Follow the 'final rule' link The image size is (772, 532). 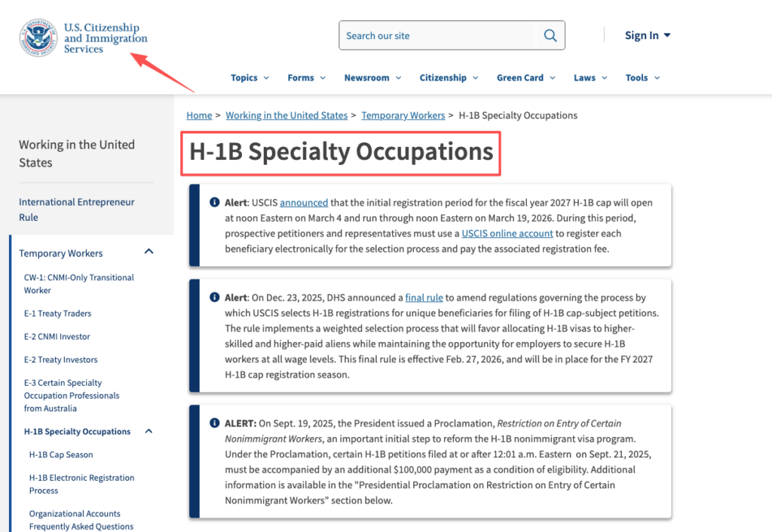pos(424,297)
